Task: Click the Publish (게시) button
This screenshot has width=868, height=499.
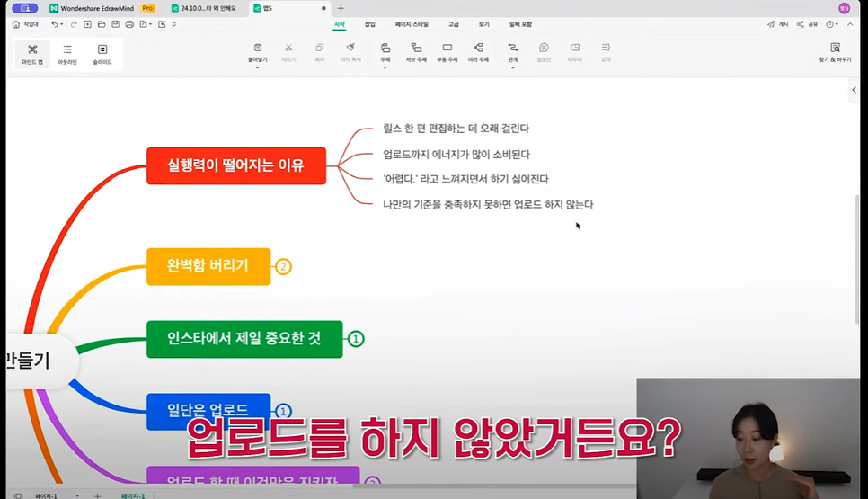Action: (x=778, y=24)
